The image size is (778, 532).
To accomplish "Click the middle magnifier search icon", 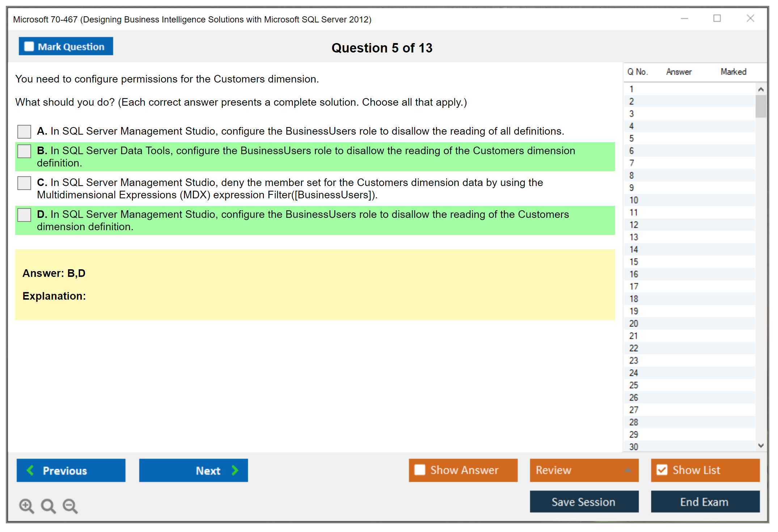I will pos(48,506).
